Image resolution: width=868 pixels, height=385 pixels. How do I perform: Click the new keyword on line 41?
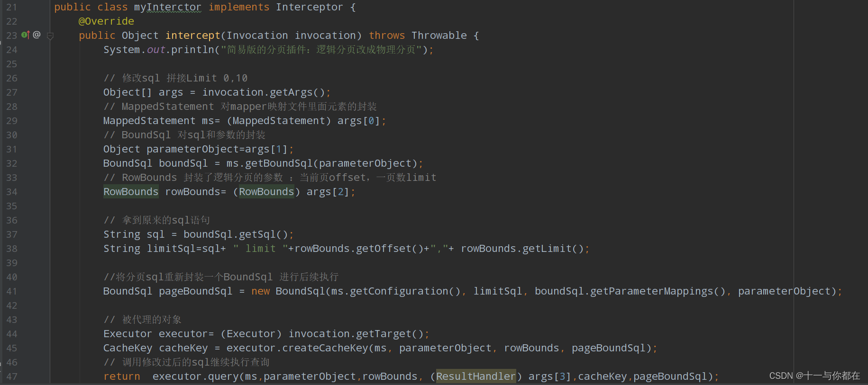pos(260,291)
